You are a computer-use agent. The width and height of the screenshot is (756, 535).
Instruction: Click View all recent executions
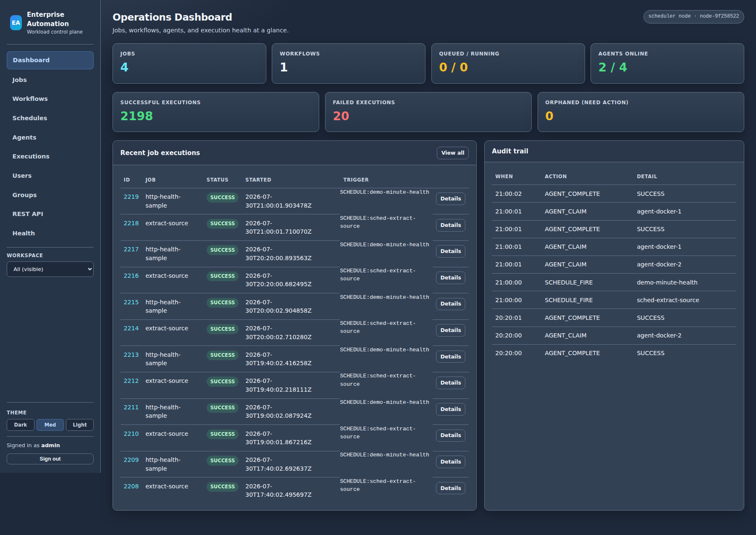(x=453, y=153)
